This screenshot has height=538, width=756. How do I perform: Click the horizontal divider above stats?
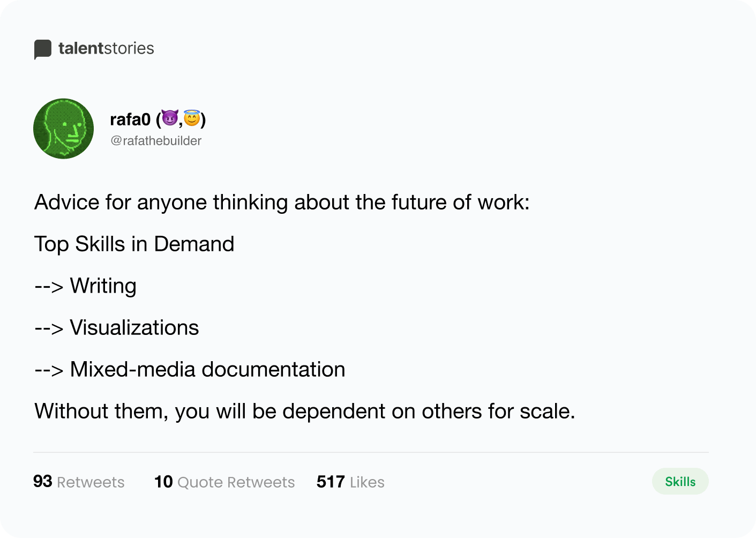click(371, 452)
